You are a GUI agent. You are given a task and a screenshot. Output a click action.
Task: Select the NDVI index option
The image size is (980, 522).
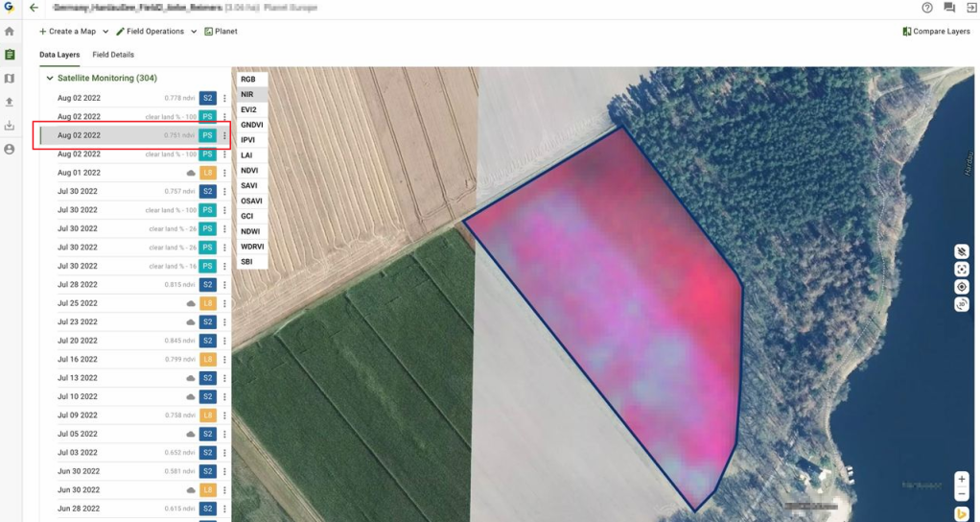tap(249, 170)
